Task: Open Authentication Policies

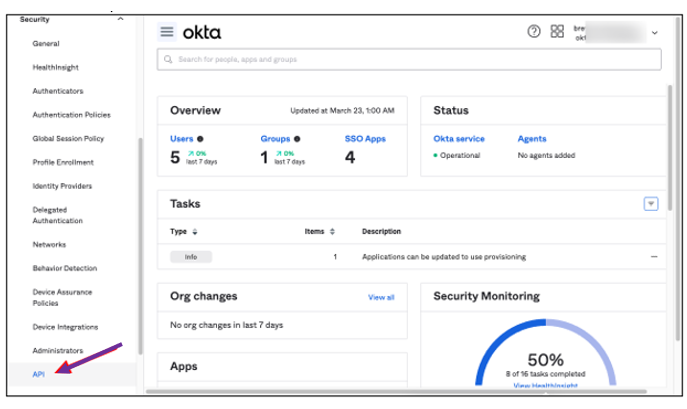Action: coord(71,115)
